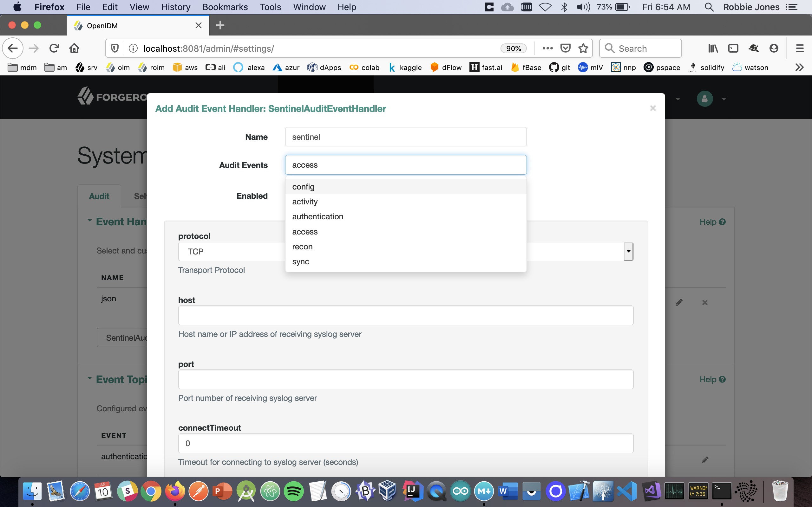
Task: Click the bookmark star icon in address bar
Action: click(x=583, y=48)
